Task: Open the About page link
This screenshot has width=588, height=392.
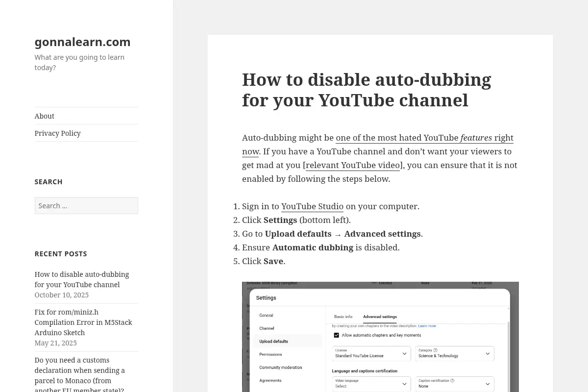Action: [x=44, y=116]
